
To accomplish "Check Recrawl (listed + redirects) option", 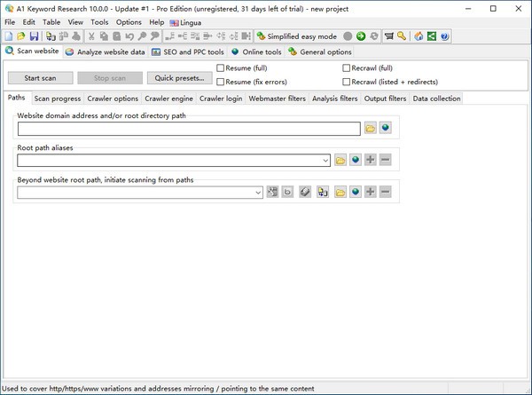I will point(347,82).
